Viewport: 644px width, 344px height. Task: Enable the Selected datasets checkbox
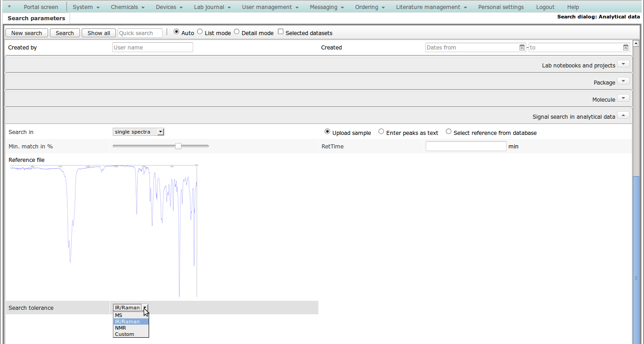(281, 32)
